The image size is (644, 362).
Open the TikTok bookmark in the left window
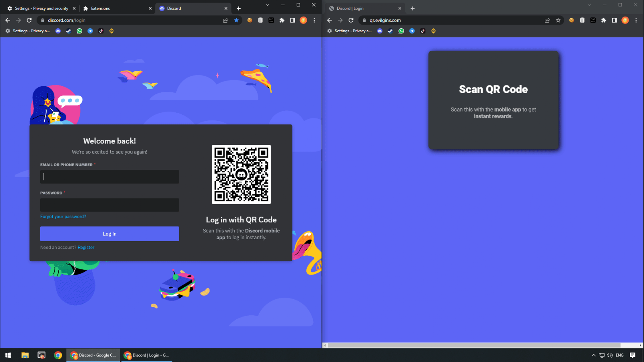(101, 31)
